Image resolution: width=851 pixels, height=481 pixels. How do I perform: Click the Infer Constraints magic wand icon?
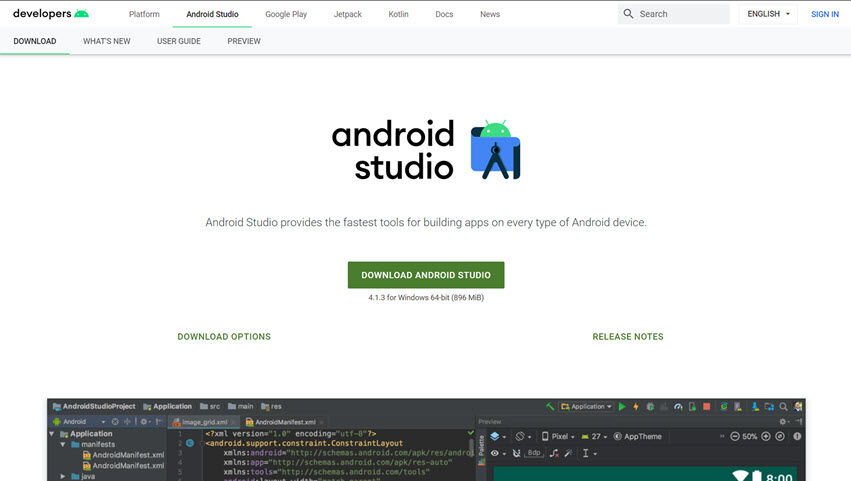(568, 453)
